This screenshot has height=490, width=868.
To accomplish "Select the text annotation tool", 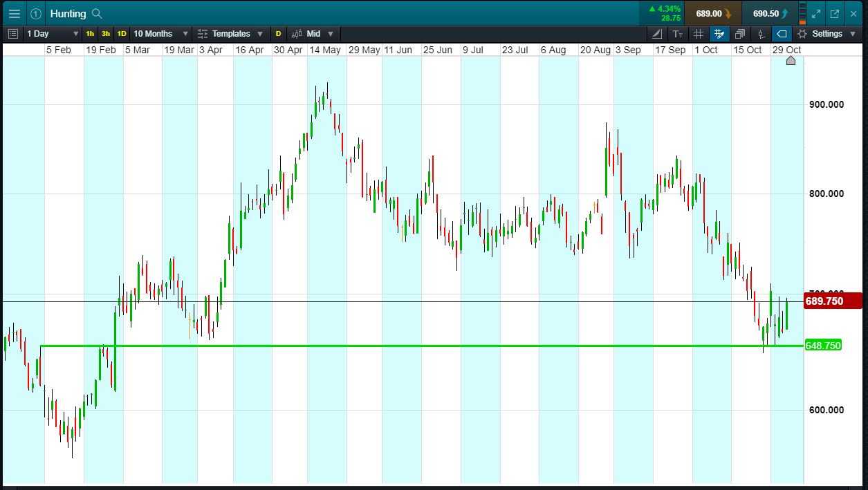I will [678, 33].
